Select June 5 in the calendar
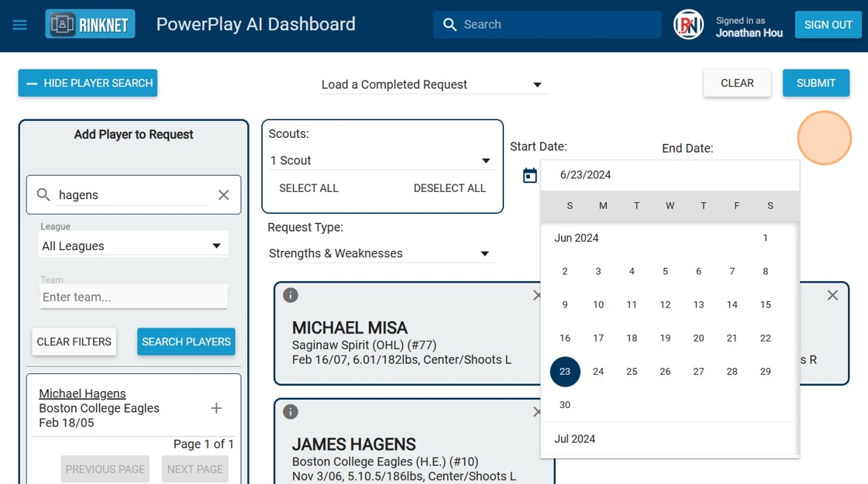 [x=665, y=271]
